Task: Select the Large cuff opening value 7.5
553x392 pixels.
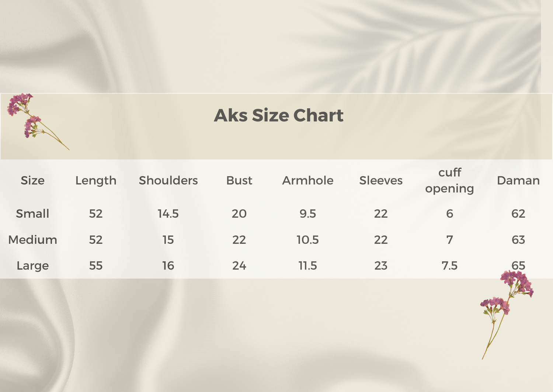Action: (449, 266)
